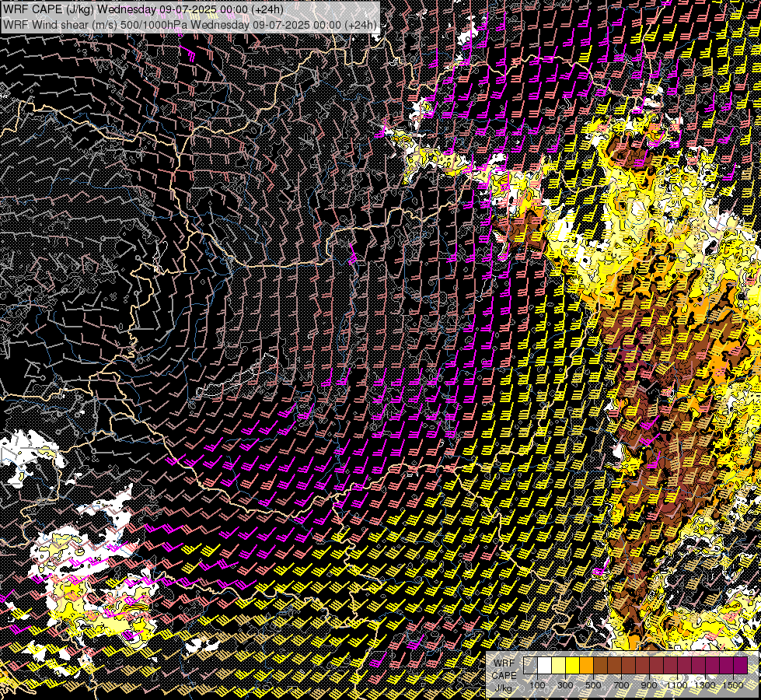The width and height of the screenshot is (761, 700).
Task: Click the CAPE label in the legend box
Action: 504,675
